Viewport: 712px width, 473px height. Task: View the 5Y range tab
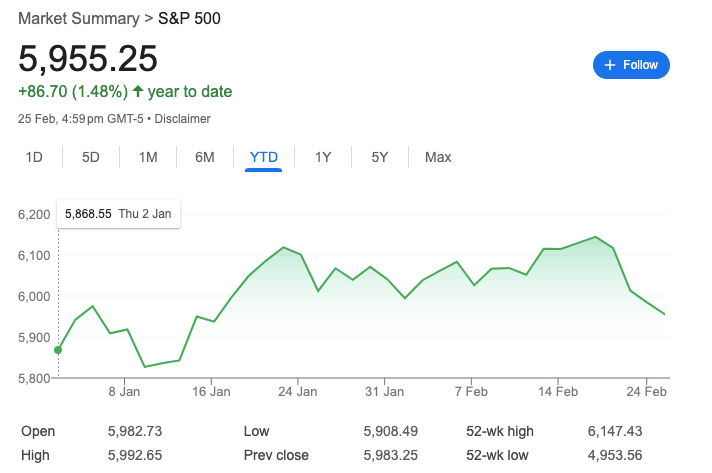coord(380,157)
